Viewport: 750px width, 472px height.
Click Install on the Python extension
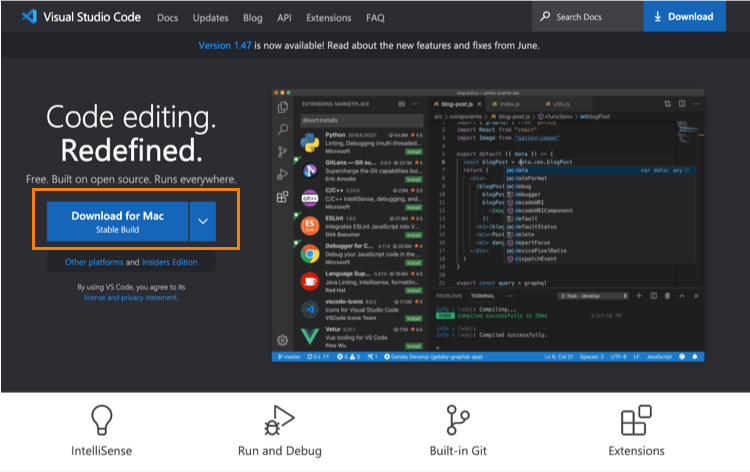(414, 152)
